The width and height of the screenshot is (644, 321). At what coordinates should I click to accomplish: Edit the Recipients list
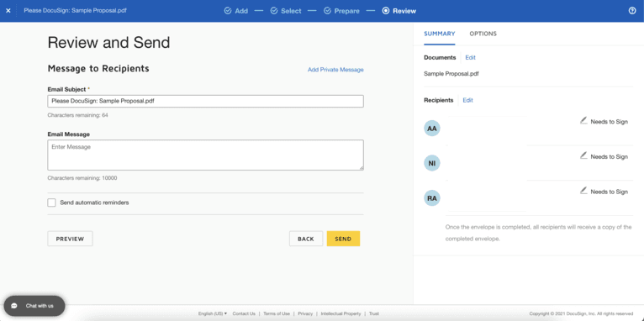pos(467,100)
